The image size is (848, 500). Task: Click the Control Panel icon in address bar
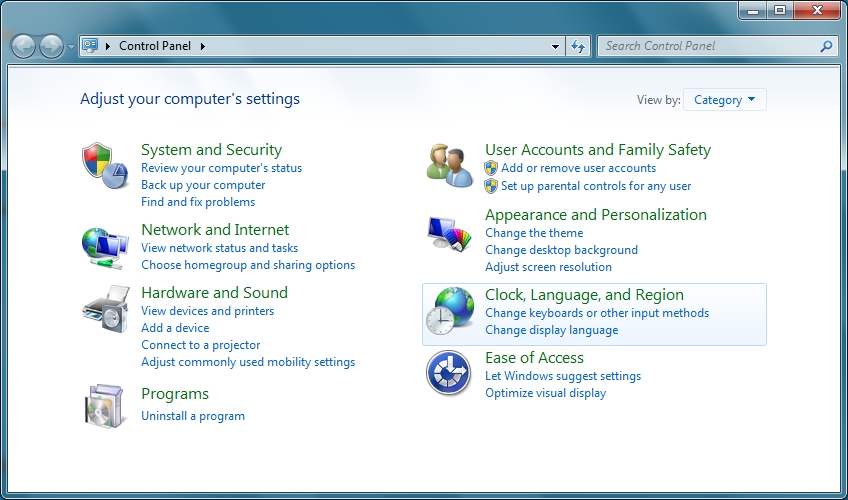tap(90, 45)
